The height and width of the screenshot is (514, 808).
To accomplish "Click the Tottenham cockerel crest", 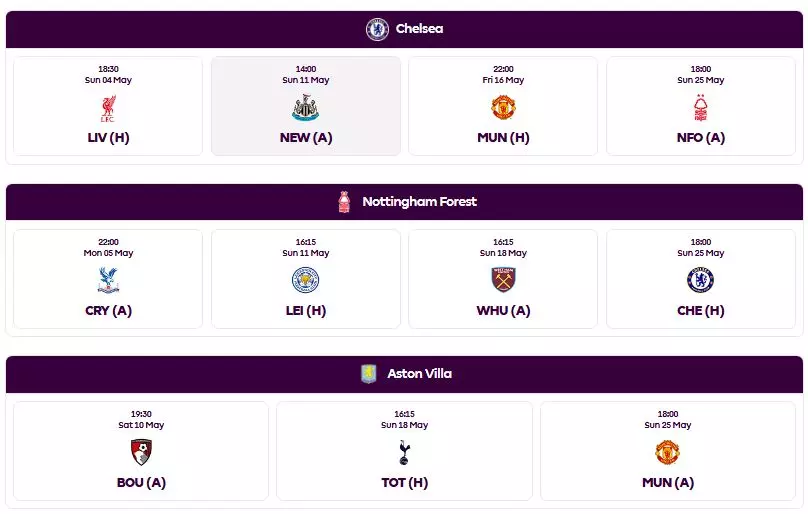I will click(405, 453).
